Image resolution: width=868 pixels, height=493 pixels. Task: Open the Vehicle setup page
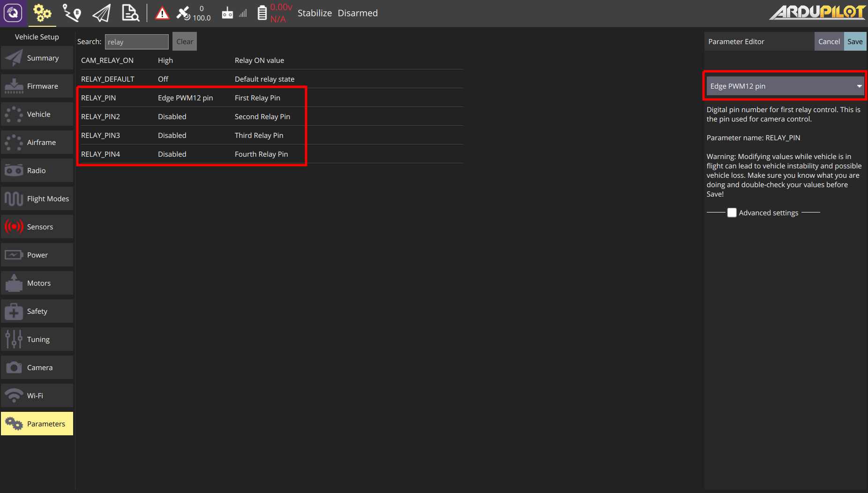tap(37, 114)
